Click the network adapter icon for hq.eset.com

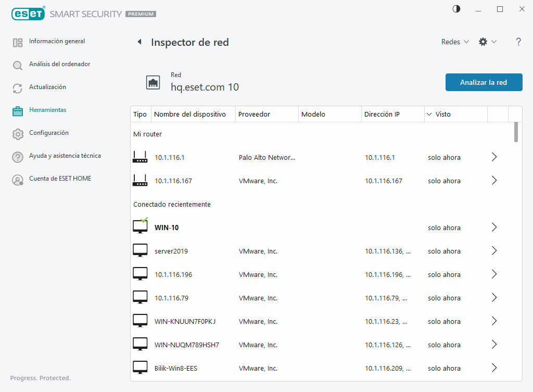point(153,82)
